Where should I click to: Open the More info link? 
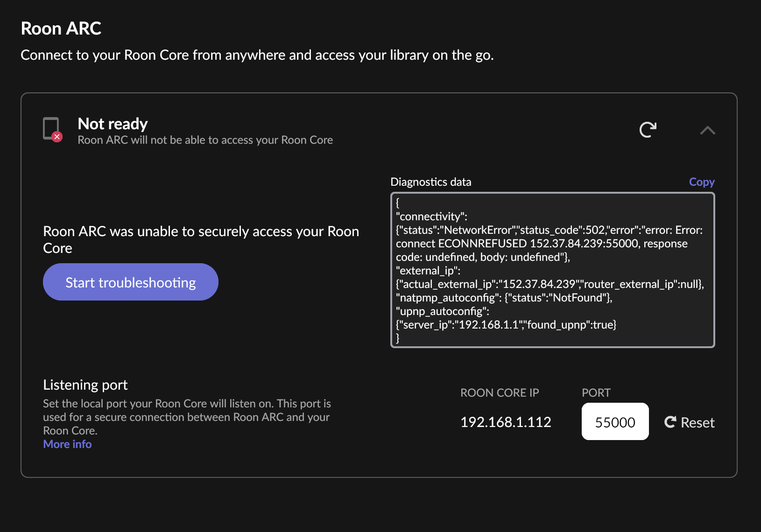pos(67,444)
